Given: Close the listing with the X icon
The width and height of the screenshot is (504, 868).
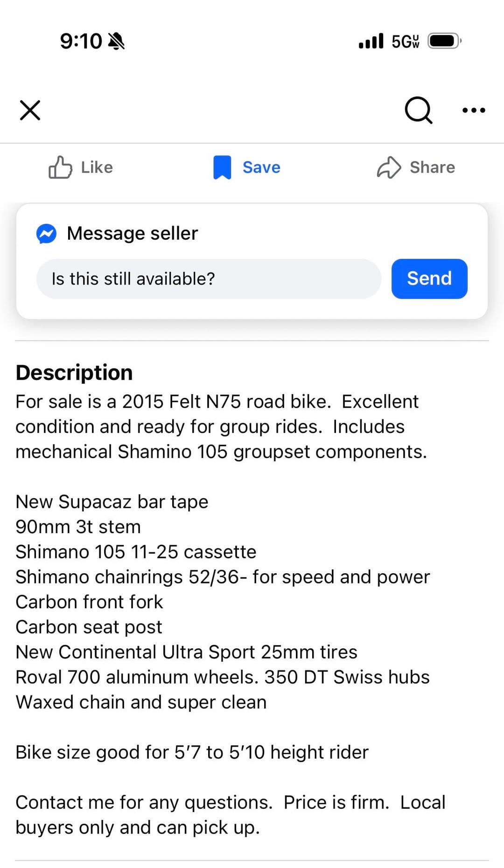Looking at the screenshot, I should (x=30, y=111).
